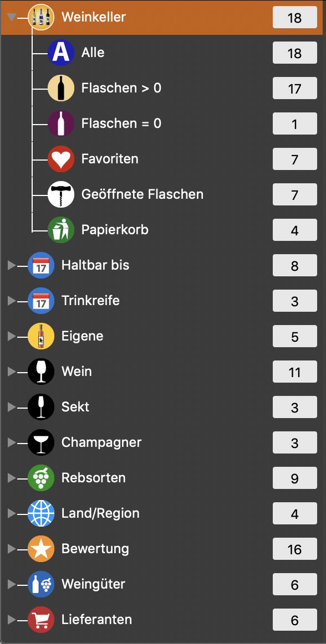Select the globe Land/Region icon
This screenshot has width=326, height=644.
[41, 513]
